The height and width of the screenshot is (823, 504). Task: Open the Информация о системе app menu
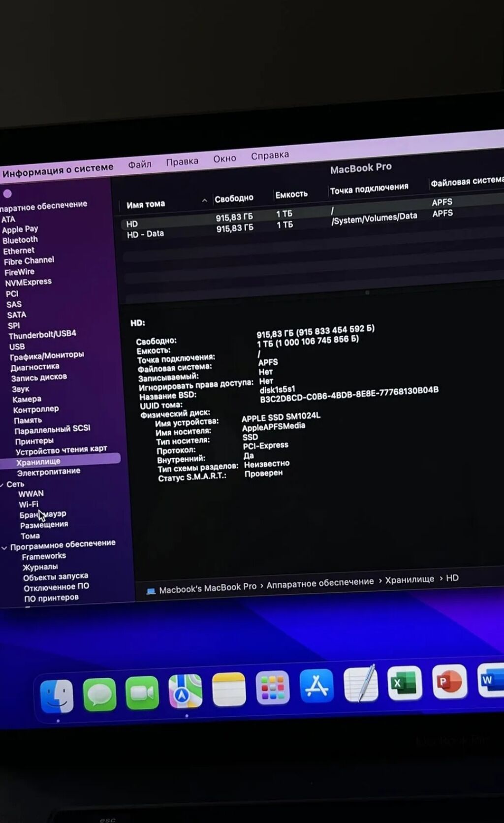[58, 170]
